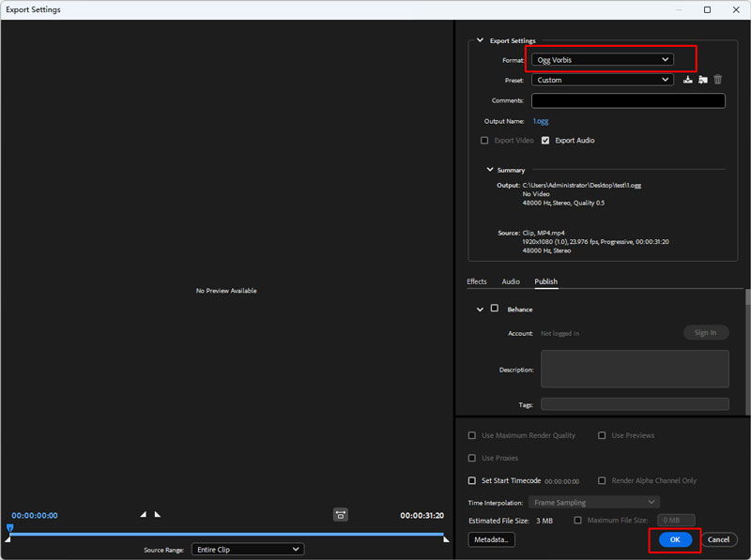Image resolution: width=751 pixels, height=560 pixels.
Task: Click the Set In Point triangle icon
Action: point(144,514)
